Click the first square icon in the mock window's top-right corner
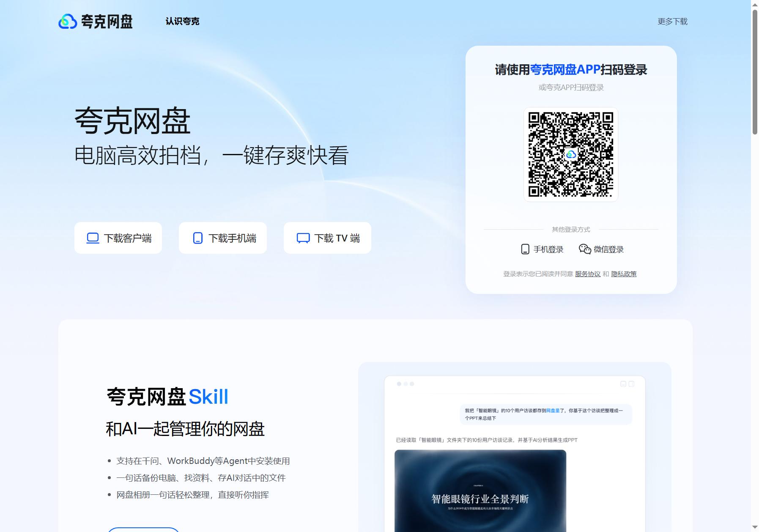 pos(623,384)
